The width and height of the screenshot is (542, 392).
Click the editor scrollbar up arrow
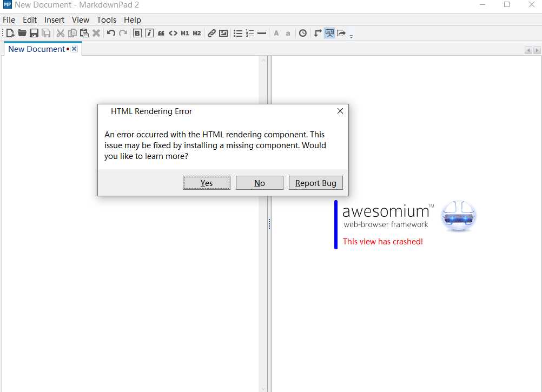[263, 60]
